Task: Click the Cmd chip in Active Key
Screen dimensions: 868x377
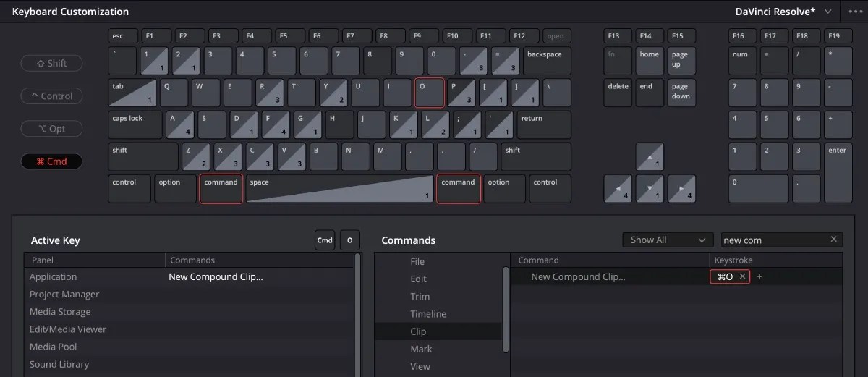Action: point(325,240)
